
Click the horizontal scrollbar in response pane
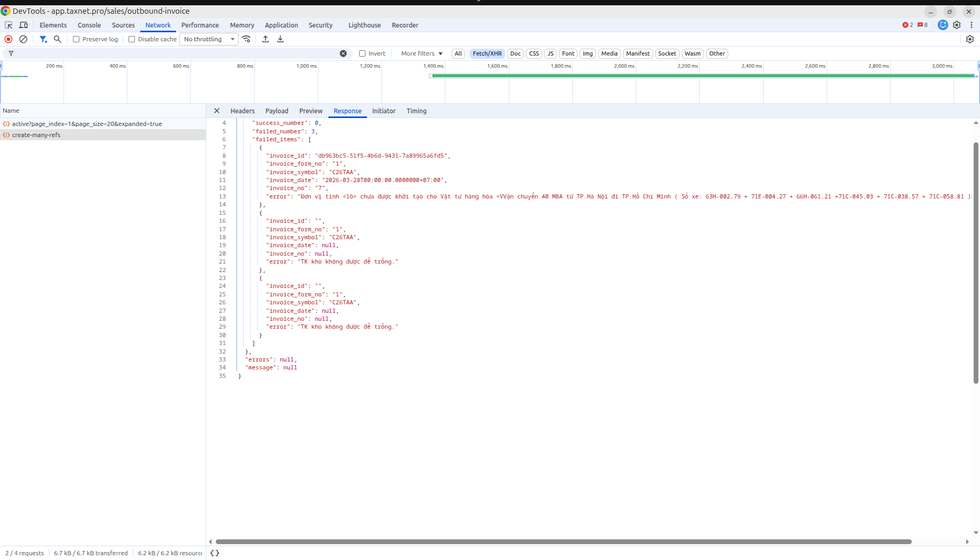pos(564,541)
